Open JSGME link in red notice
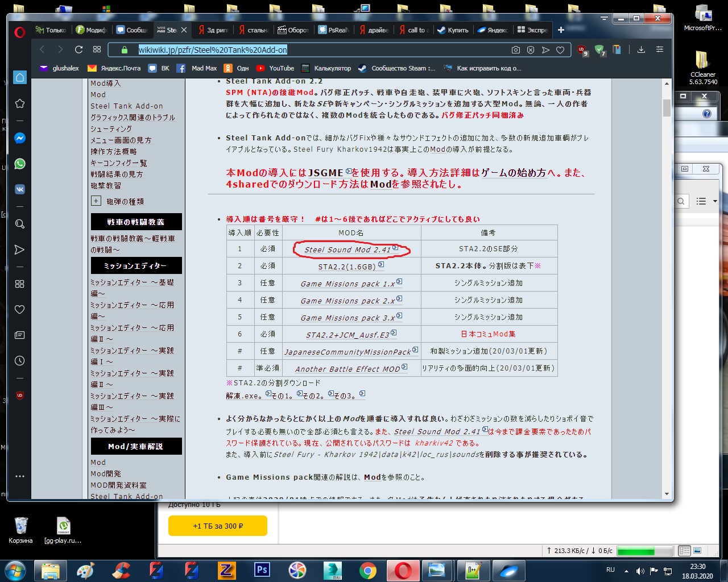This screenshot has width=728, height=582. 325,173
